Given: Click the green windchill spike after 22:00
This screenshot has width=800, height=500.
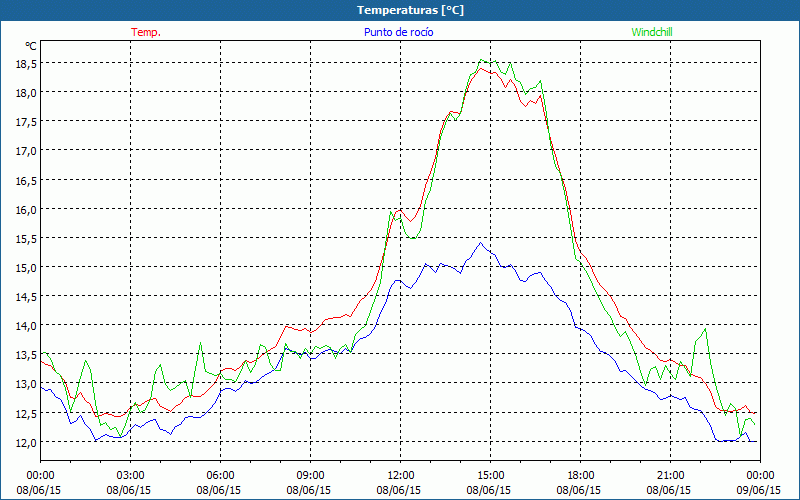Looking at the screenshot, I should point(706,329).
